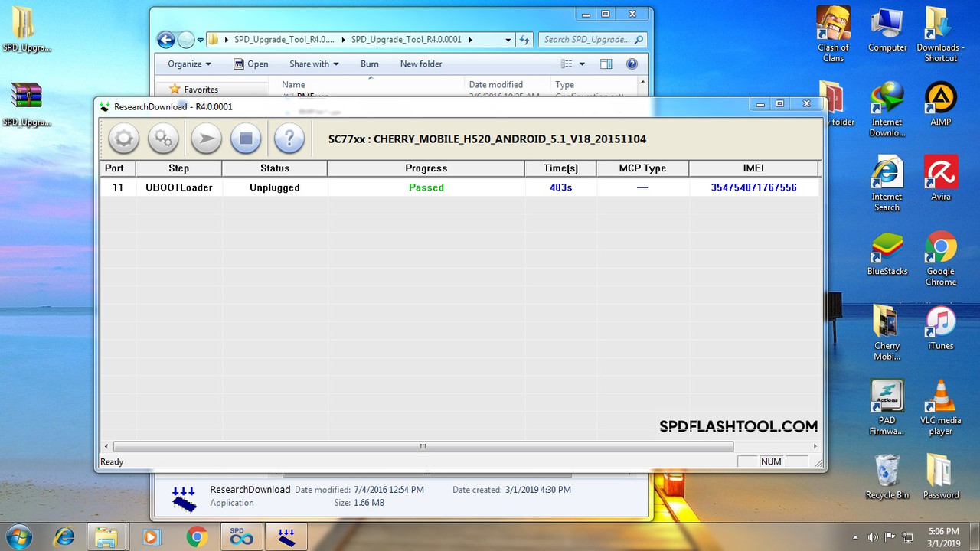Click the Progress column header
Viewport: 980px width, 551px height.
coord(426,168)
